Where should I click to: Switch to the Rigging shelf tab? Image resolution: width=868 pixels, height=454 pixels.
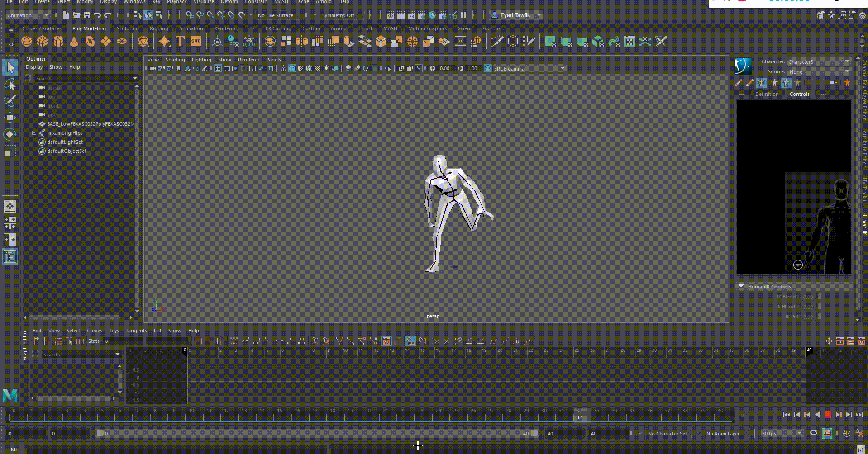[x=159, y=28]
